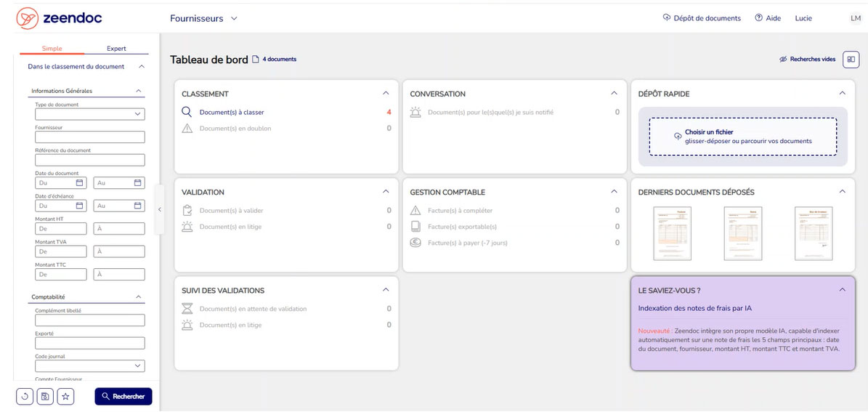Open calendar for Date d'échéance end
Viewport: 868px width, 412px height.
[137, 206]
